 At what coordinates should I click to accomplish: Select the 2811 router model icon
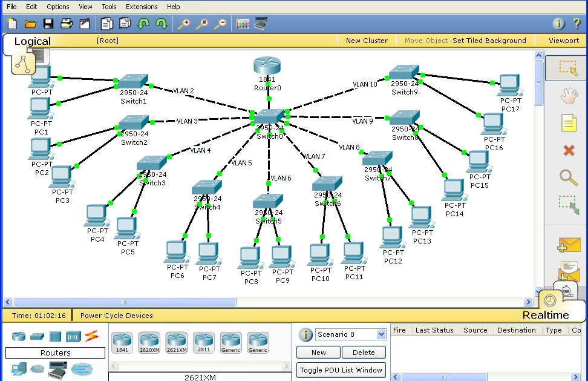(x=203, y=341)
